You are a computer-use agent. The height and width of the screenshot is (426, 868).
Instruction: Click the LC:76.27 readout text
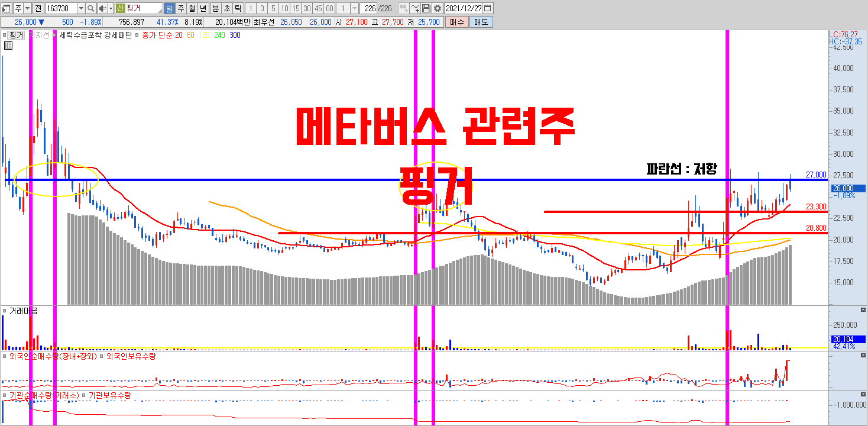[x=844, y=34]
